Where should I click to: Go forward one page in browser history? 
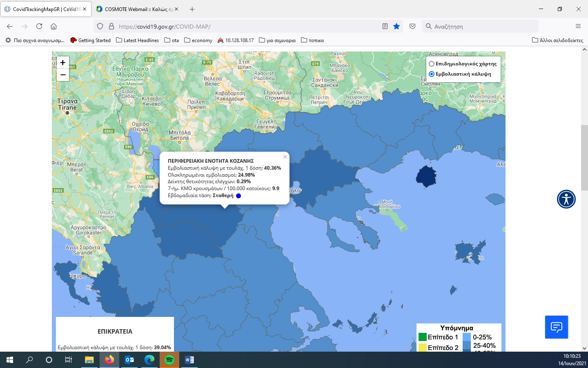(x=24, y=26)
